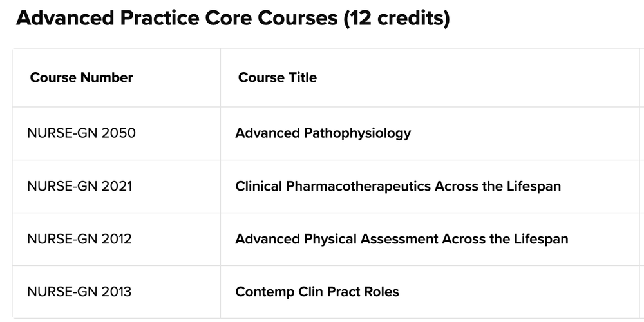Screen dimensions: 644x322
Task: Select Clinical Pharmacotherapeutics Across the Lifespan course
Action: 398,186
